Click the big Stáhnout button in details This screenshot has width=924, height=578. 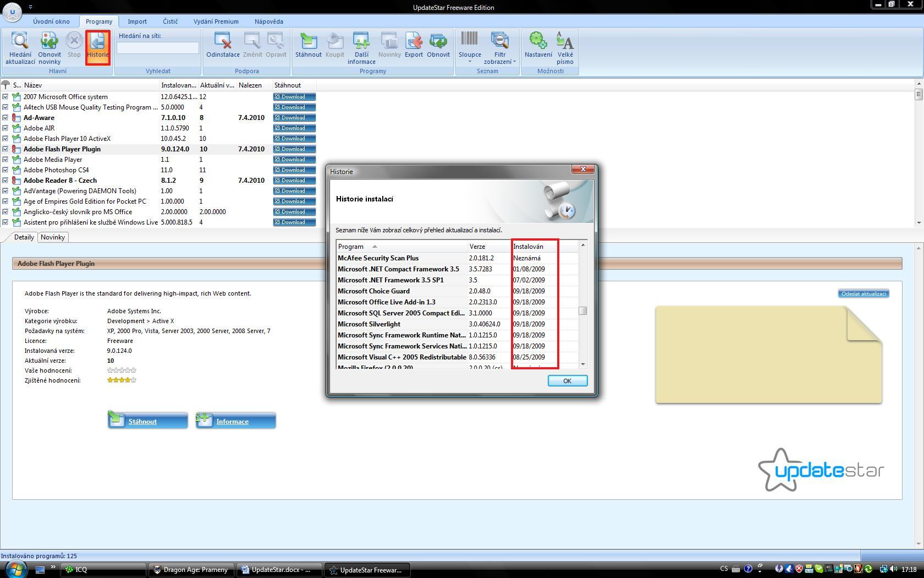147,420
